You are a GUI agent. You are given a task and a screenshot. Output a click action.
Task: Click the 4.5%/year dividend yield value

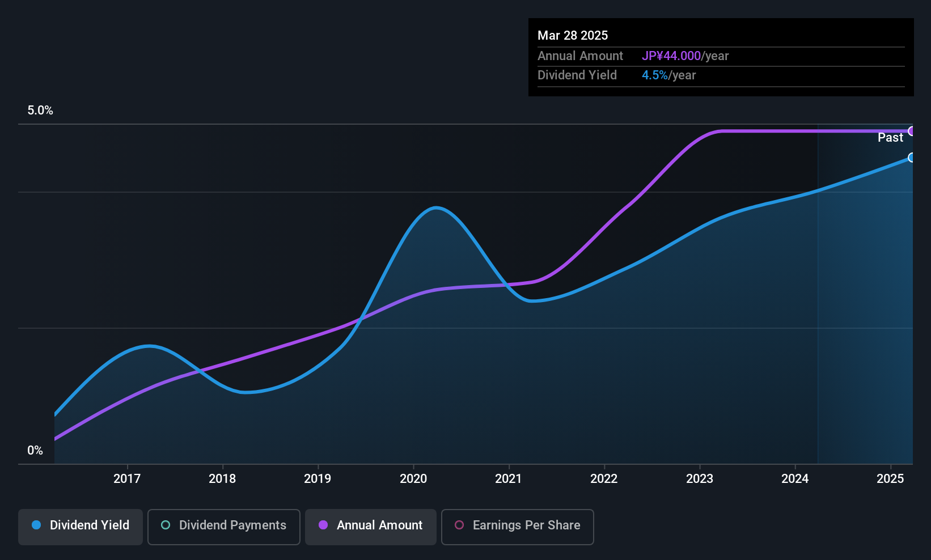(x=668, y=75)
